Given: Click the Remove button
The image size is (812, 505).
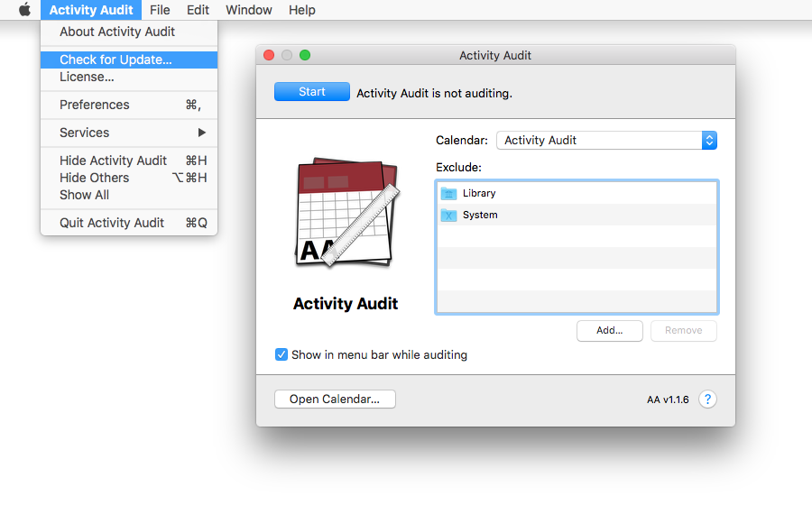Looking at the screenshot, I should pyautogui.click(x=684, y=330).
